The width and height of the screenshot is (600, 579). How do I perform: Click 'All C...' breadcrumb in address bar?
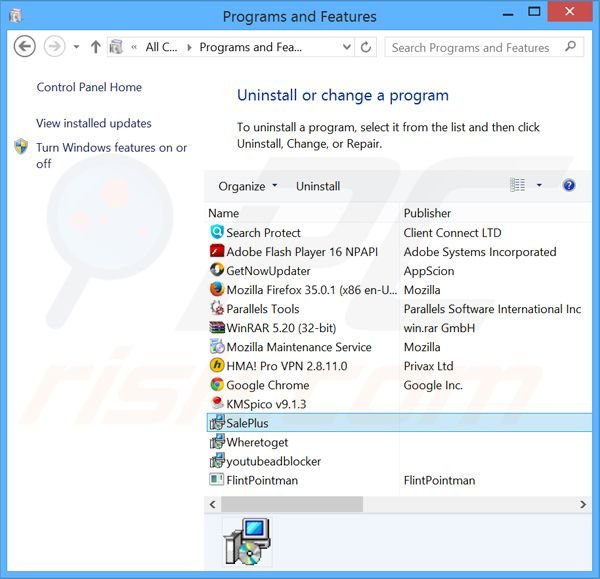coord(161,47)
